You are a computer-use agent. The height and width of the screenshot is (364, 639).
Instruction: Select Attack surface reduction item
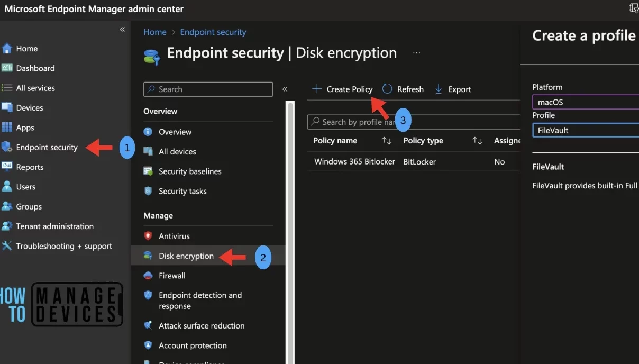pyautogui.click(x=202, y=326)
